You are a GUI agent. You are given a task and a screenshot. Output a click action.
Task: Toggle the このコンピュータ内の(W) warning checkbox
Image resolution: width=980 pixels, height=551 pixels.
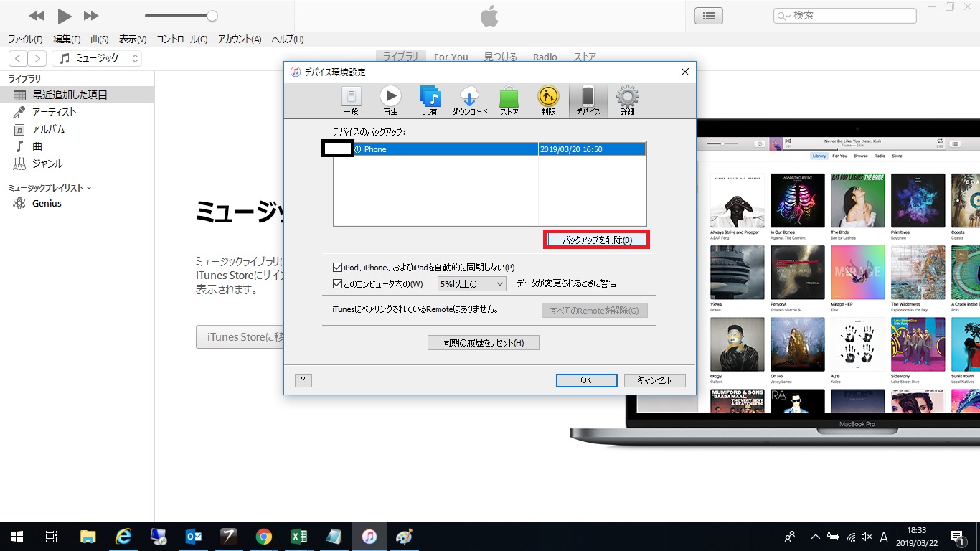coord(338,283)
